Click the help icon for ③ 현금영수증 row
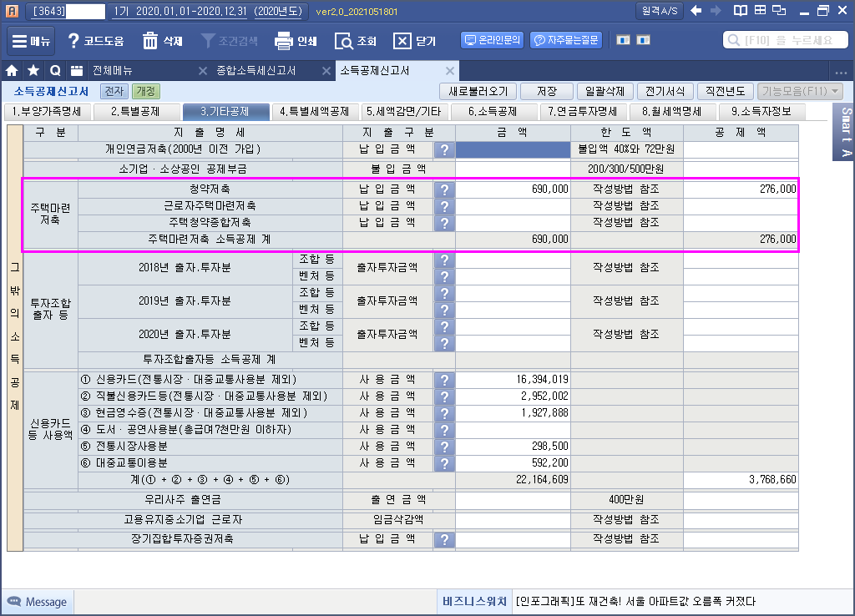Viewport: 855px width, 616px height. tap(444, 413)
